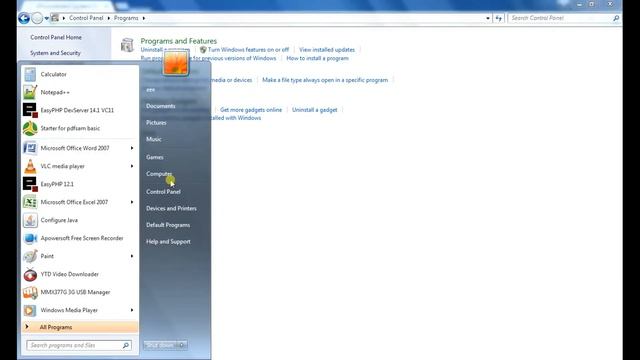The image size is (640, 360).
Task: Click the user account picture
Action: tap(176, 62)
